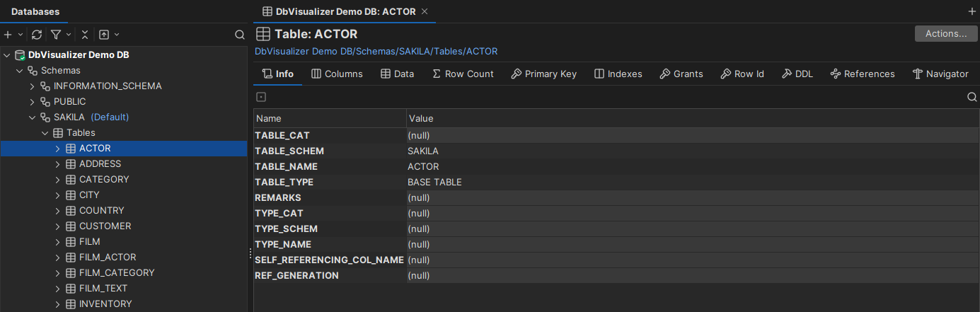The image size is (980, 312).
Task: Expand the INFORMATION_SCHEMA node
Action: coord(33,86)
